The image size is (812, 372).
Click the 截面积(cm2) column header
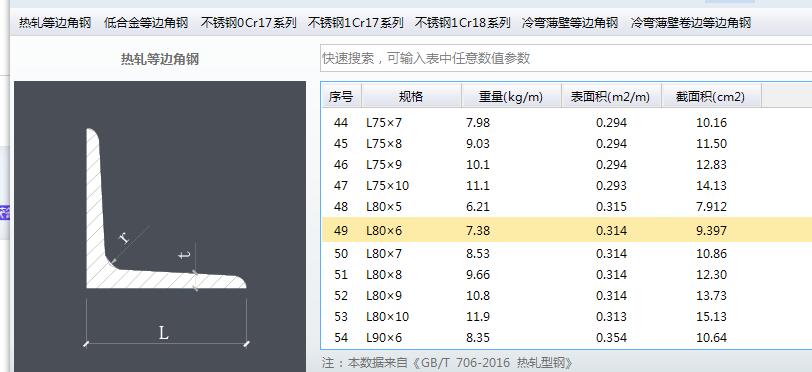711,96
